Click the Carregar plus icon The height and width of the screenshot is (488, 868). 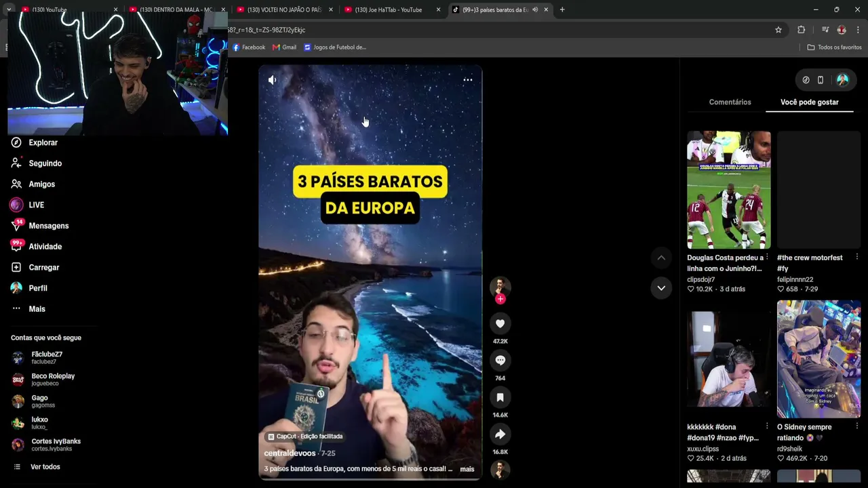click(16, 268)
